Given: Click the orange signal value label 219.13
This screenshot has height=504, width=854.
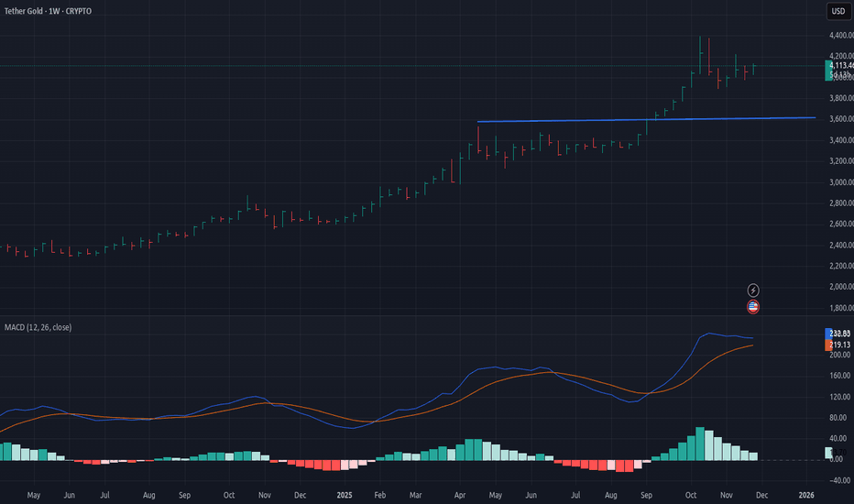Looking at the screenshot, I should pyautogui.click(x=839, y=345).
